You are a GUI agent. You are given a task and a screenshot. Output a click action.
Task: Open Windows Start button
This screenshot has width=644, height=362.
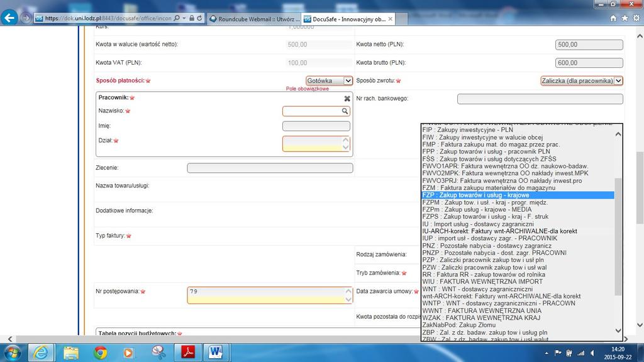point(13,353)
